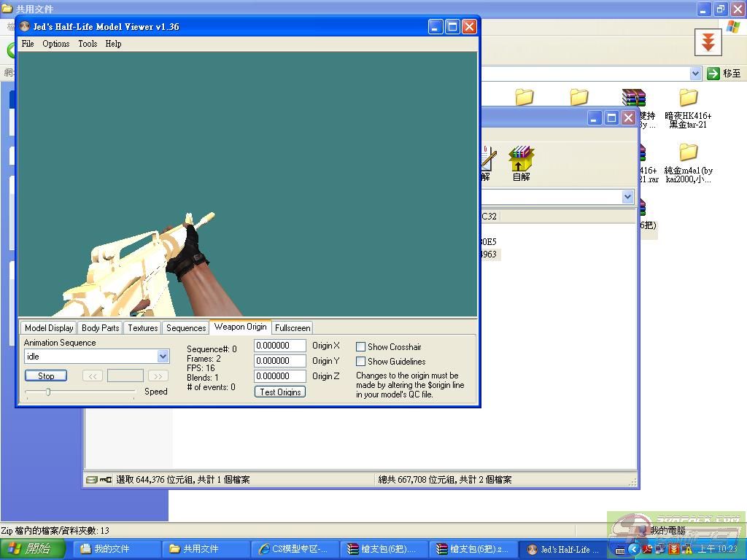Click the Origin X input field
Image resolution: width=747 pixels, height=560 pixels.
tap(279, 346)
